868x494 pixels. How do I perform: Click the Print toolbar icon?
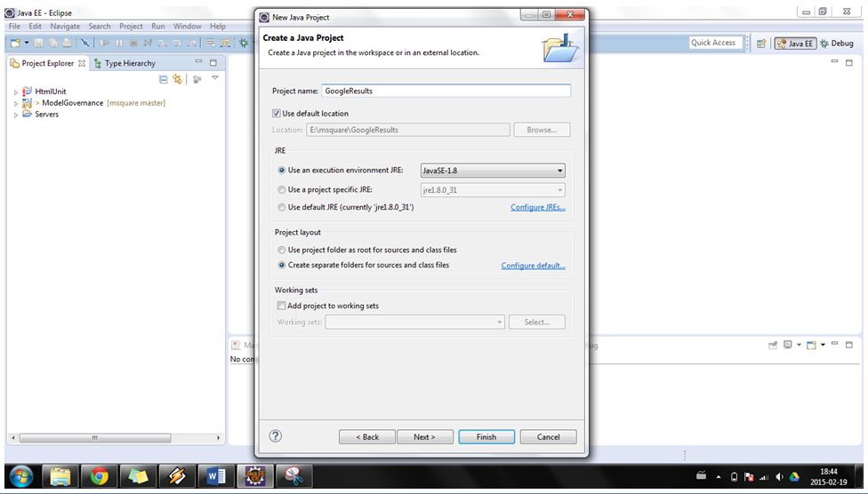(67, 43)
